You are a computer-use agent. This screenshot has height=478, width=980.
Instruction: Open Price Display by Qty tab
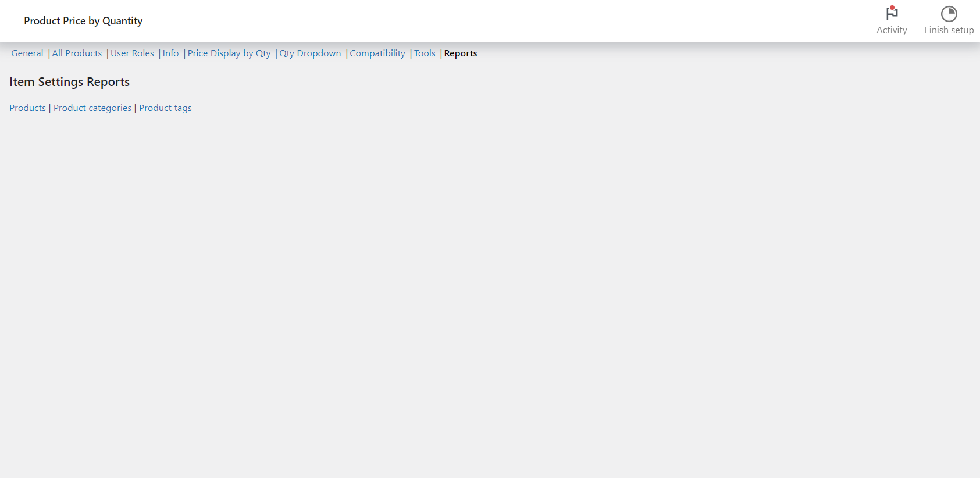pos(229,53)
